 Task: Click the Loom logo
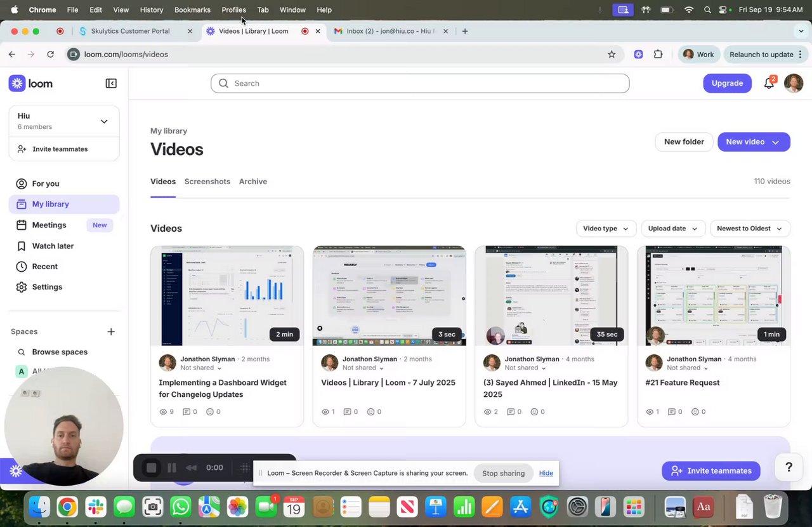click(x=30, y=83)
